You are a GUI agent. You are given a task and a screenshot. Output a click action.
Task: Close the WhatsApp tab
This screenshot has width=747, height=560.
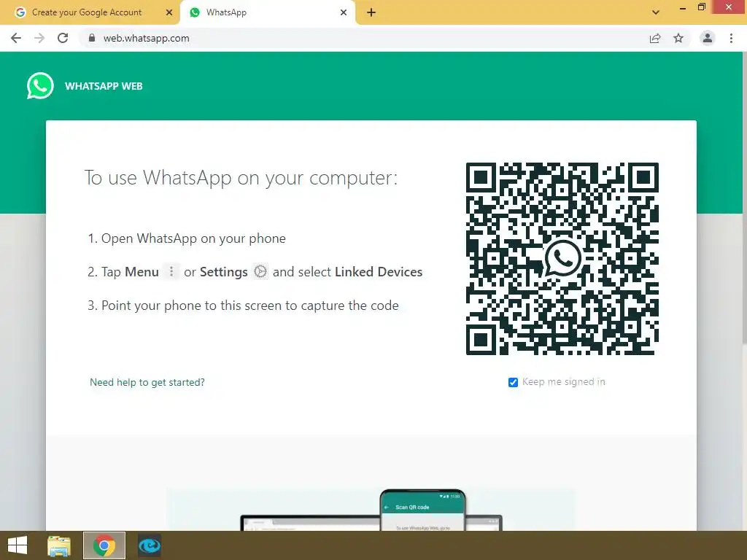(x=344, y=12)
